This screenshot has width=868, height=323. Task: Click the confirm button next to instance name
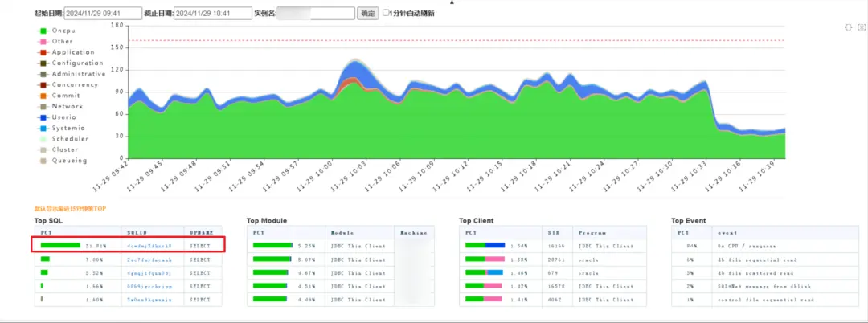367,14
